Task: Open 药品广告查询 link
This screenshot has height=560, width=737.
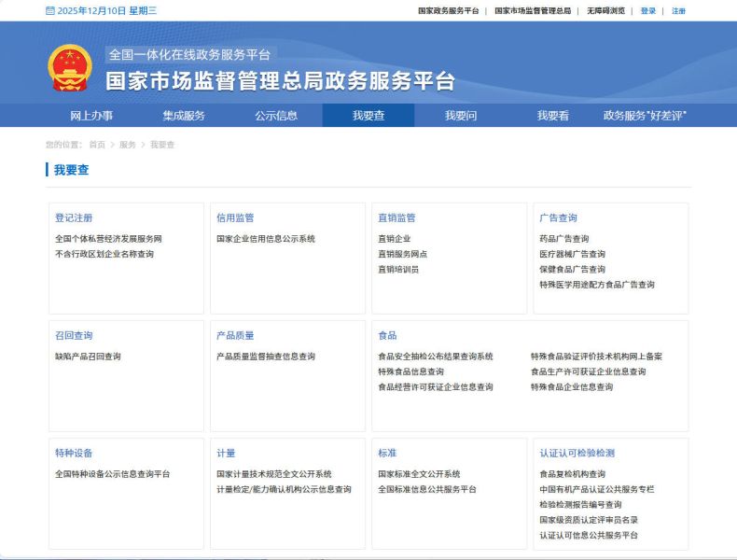Action: click(564, 238)
